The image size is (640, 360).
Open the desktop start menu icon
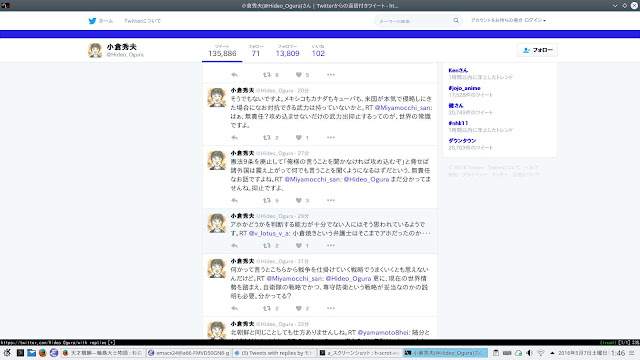pyautogui.click(x=7, y=353)
